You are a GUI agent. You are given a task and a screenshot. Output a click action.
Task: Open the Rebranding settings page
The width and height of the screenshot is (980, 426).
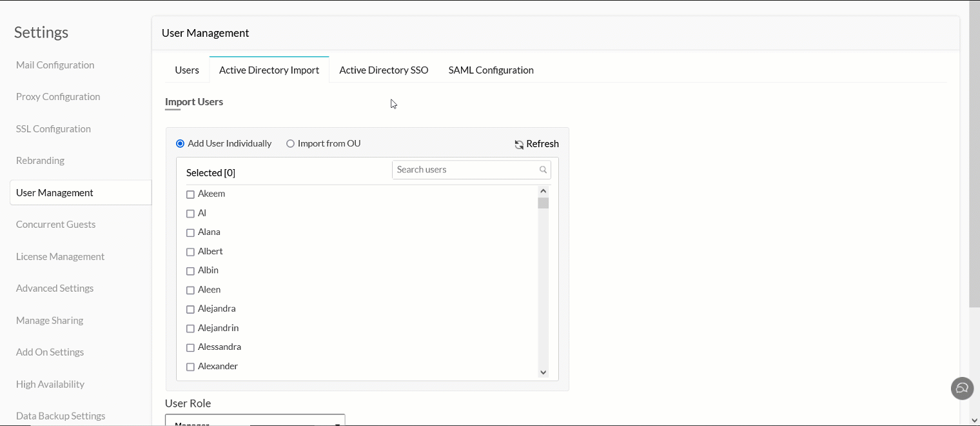(40, 161)
